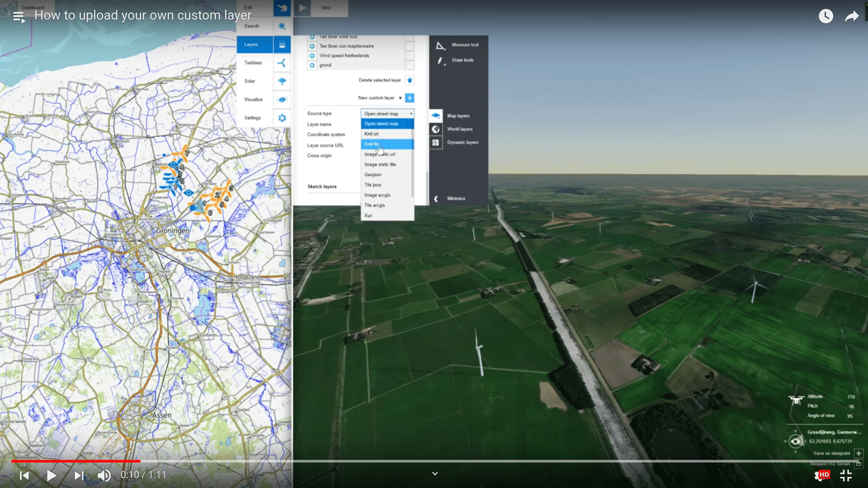868x488 pixels.
Task: Select Tile json option
Action: (x=387, y=185)
